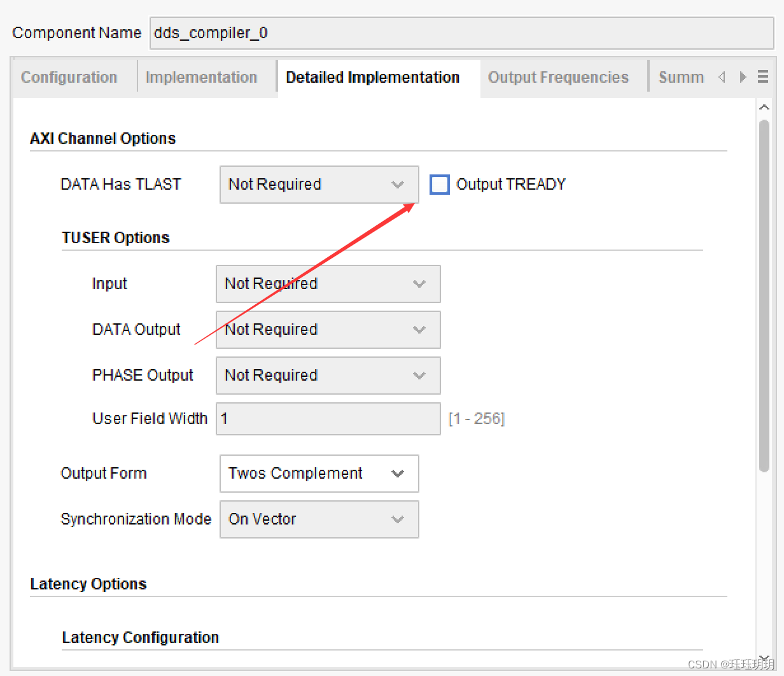Click the User Field Width input
The height and width of the screenshot is (676, 784).
pyautogui.click(x=328, y=419)
